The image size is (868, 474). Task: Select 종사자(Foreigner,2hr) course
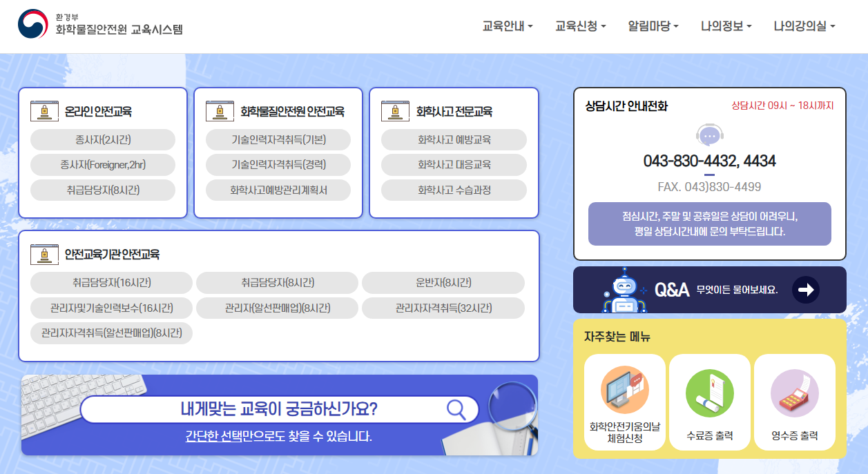pyautogui.click(x=103, y=165)
